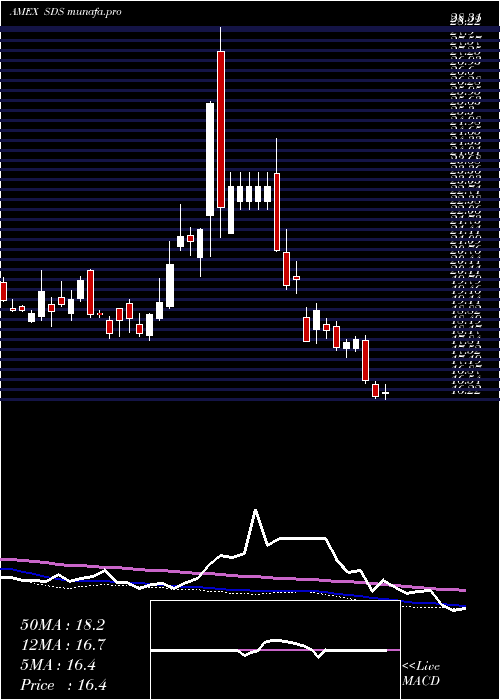Click the peak of the white indicator line
The width and height of the screenshot is (500, 700).
point(255,510)
